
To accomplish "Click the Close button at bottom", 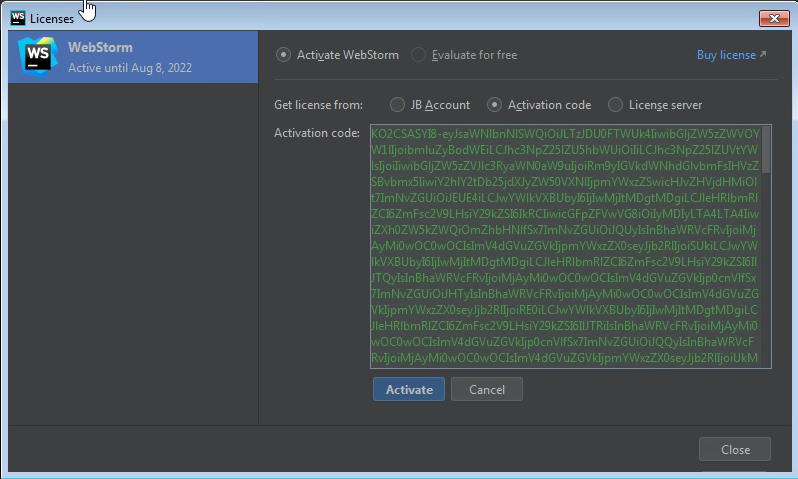I will pyautogui.click(x=735, y=449).
